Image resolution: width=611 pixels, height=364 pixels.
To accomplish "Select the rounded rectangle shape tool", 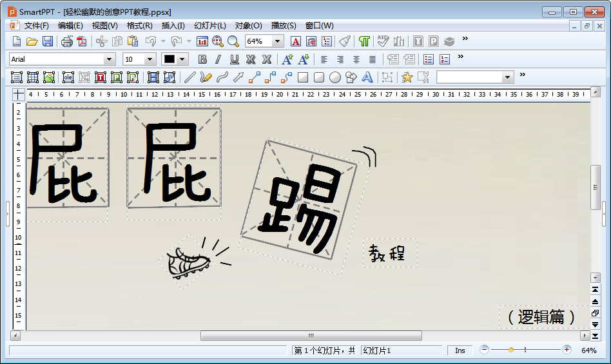I will point(319,77).
